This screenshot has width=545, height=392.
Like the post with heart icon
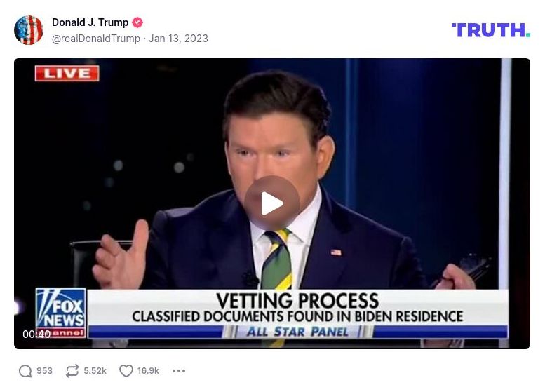[126, 371]
